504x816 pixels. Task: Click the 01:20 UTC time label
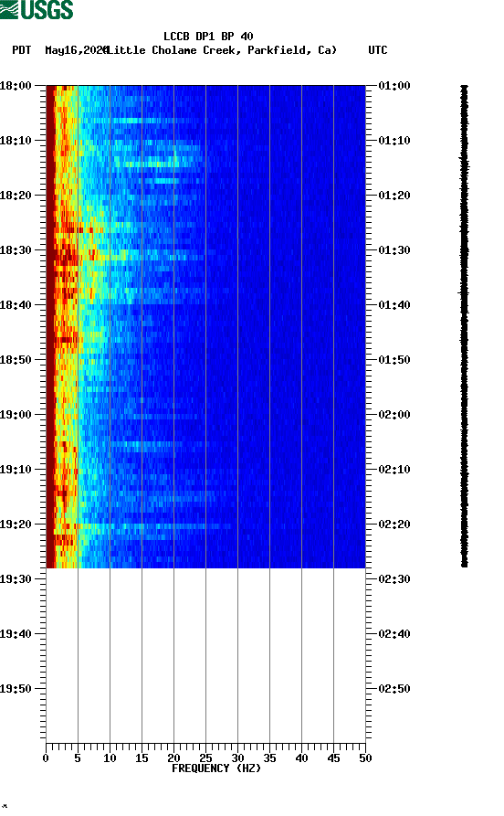coord(394,196)
